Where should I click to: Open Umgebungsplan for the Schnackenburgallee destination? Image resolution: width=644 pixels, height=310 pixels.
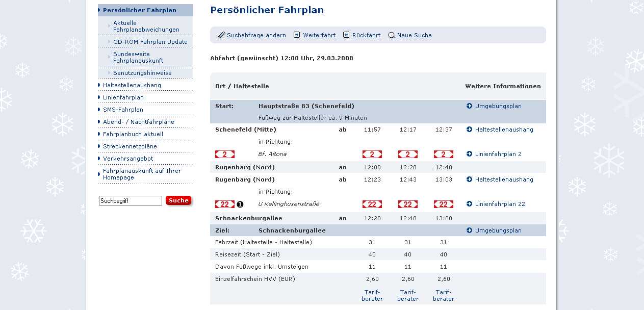click(498, 230)
